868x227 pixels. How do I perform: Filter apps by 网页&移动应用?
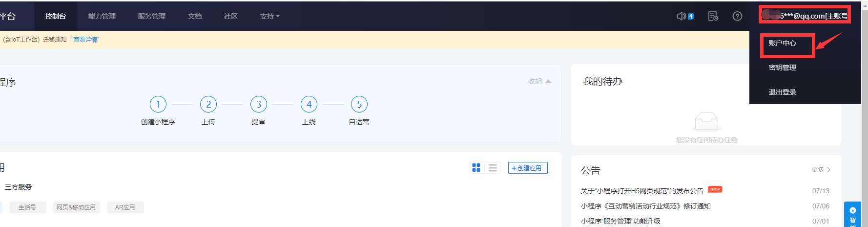tap(76, 207)
